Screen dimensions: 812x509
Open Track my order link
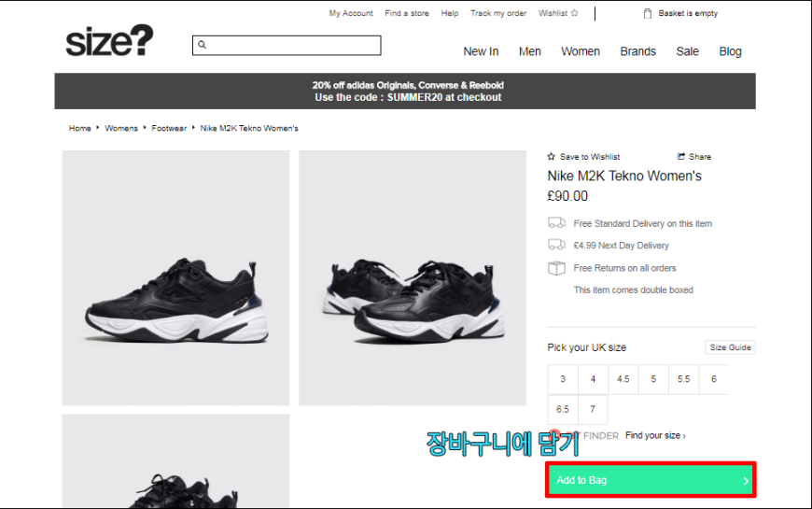click(498, 13)
